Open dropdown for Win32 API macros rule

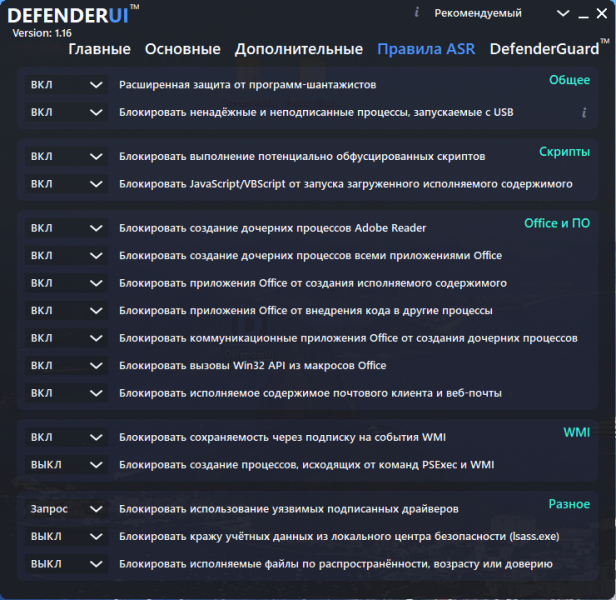(x=66, y=366)
